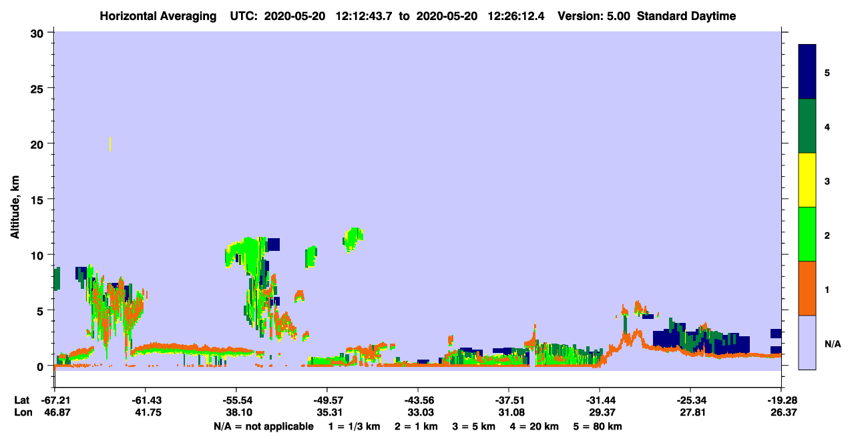Click 'Version: 5.00' in the title
Screen dimensions: 868x445
[x=594, y=16]
